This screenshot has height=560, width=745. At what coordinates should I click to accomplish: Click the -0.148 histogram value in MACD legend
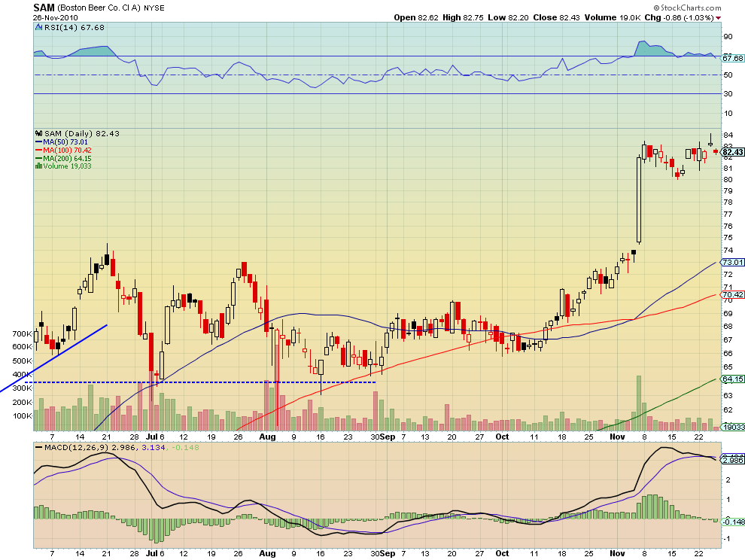tap(185, 447)
